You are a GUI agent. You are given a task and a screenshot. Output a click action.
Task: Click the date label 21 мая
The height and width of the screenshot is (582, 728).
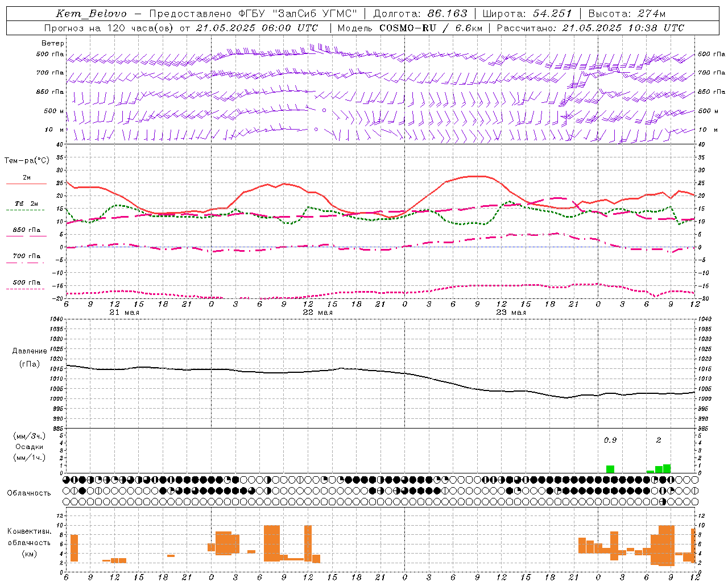[x=124, y=313]
